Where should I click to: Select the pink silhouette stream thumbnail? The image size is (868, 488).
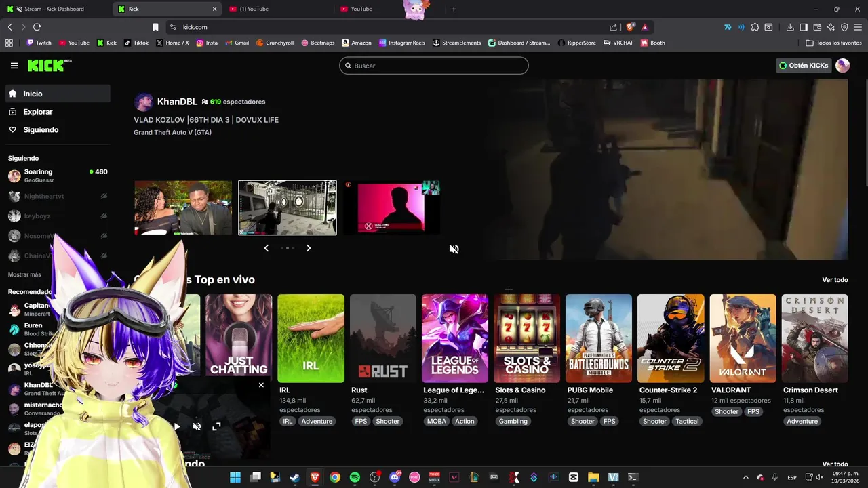click(391, 207)
